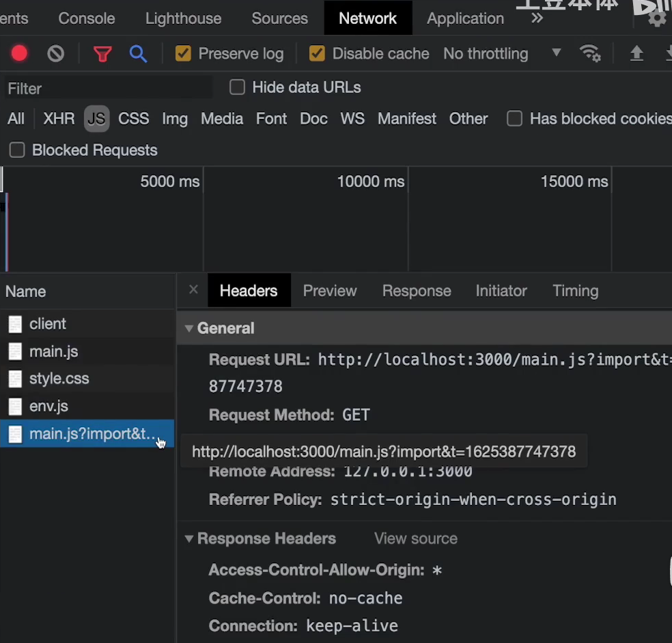Viewport: 672px width, 643px height.
Task: Filter requests by Other
Action: point(468,118)
